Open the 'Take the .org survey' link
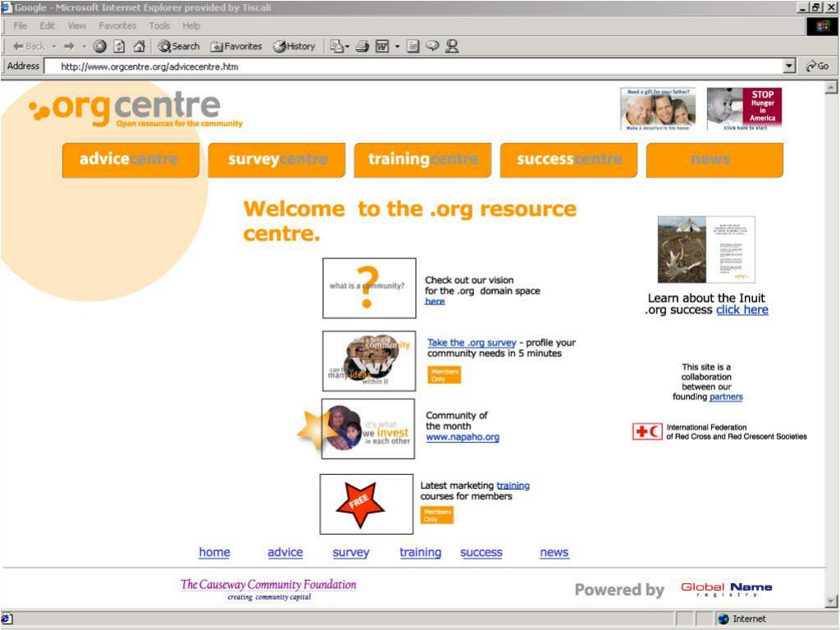The height and width of the screenshot is (630, 840). pyautogui.click(x=472, y=342)
